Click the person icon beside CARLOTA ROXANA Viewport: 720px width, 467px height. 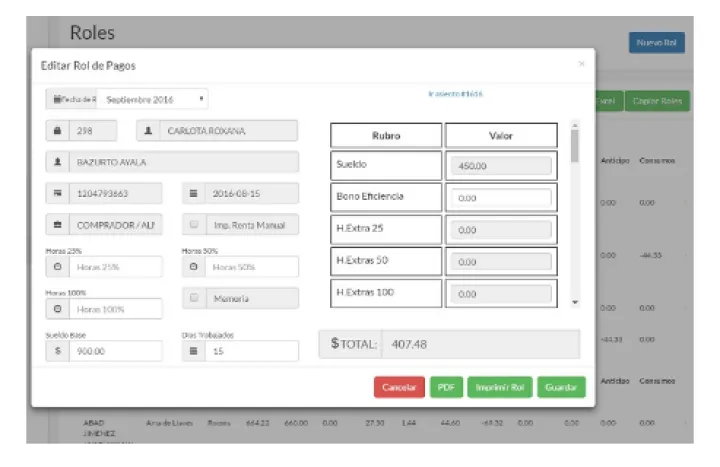(x=148, y=131)
